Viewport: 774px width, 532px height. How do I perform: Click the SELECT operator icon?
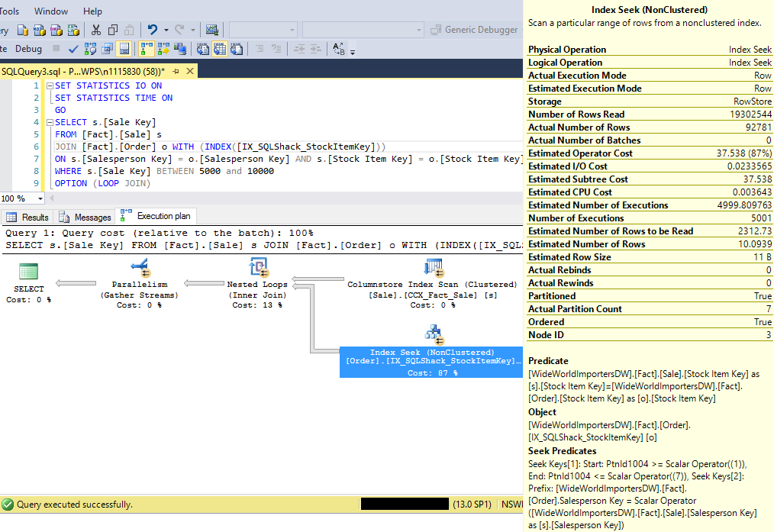[x=29, y=271]
